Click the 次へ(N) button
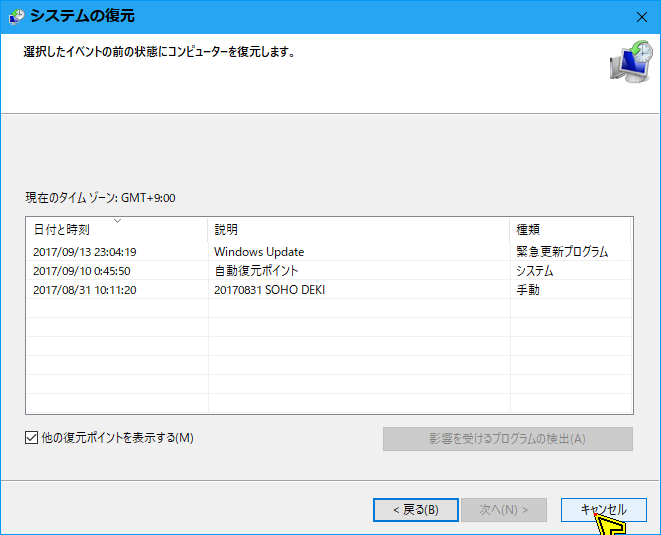This screenshot has width=661, height=535. (x=504, y=510)
